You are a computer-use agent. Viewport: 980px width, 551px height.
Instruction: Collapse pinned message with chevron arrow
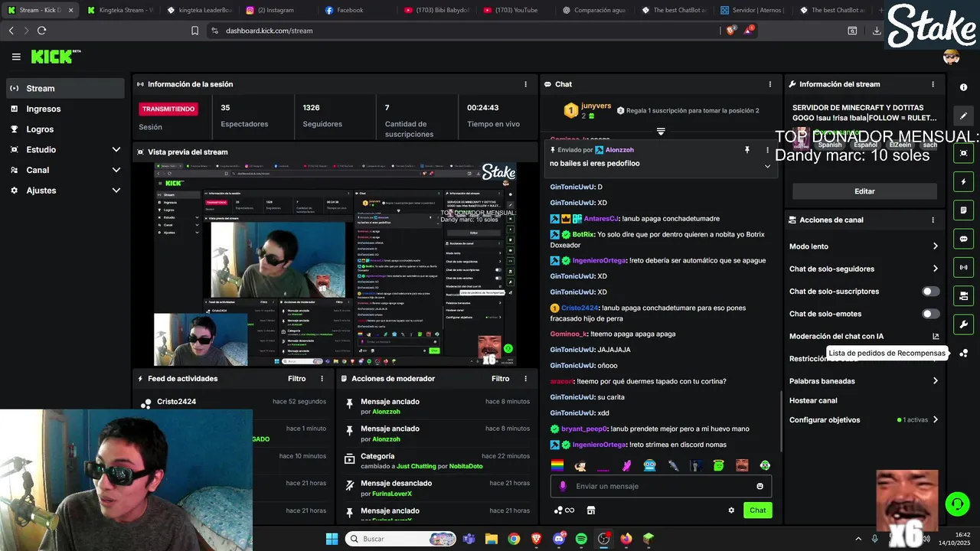767,166
